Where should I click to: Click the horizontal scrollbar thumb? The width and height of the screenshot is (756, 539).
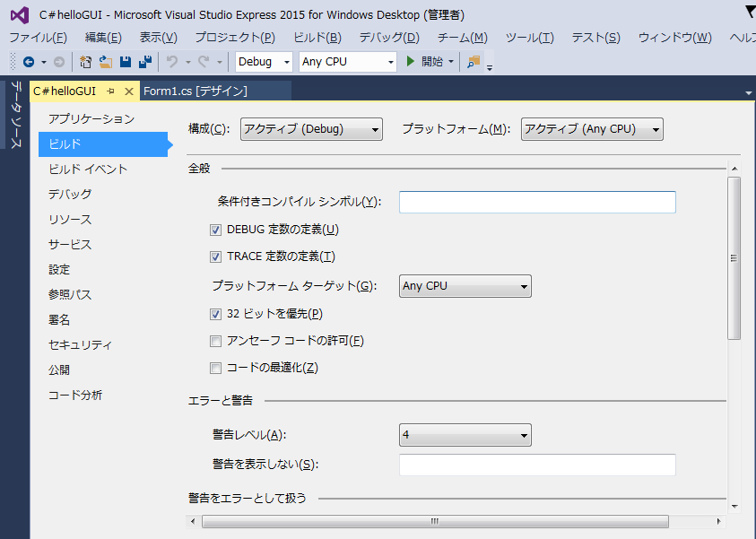[435, 521]
